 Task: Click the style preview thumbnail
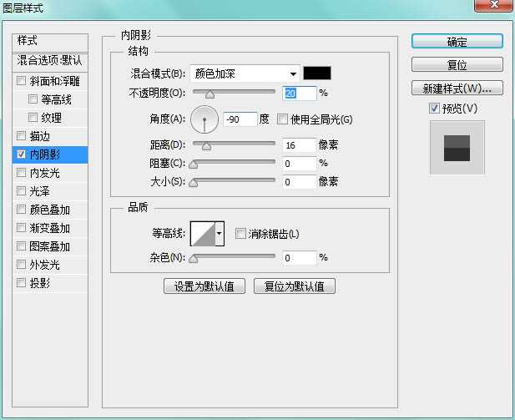[457, 148]
